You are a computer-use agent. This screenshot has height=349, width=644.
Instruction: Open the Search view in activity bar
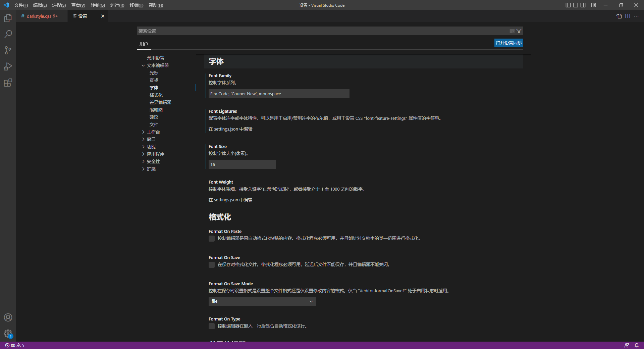coord(8,34)
